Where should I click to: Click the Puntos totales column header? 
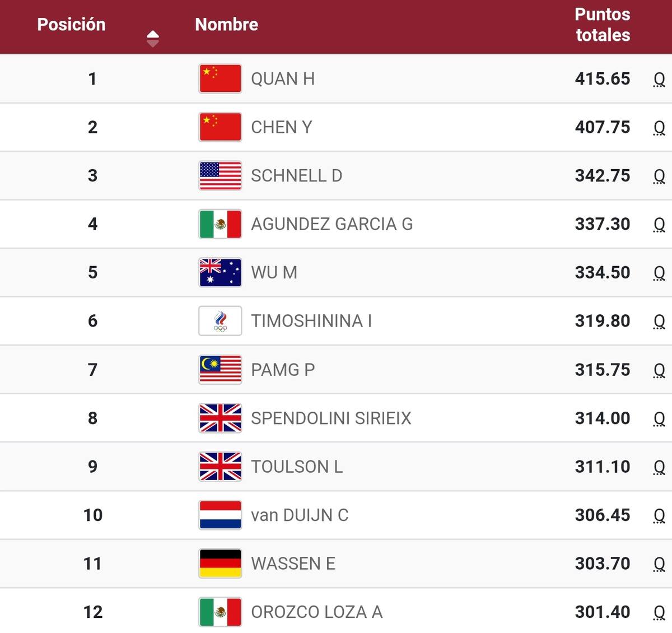[x=603, y=25]
